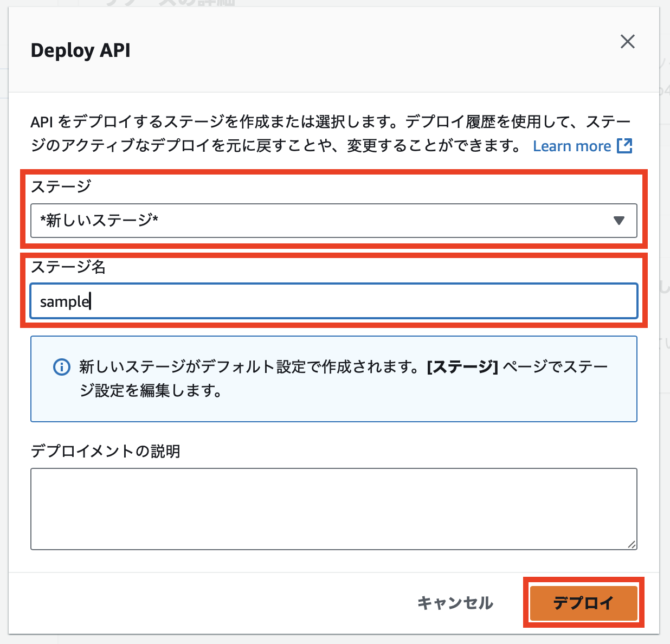
Task: Click the caret in the sample text field
Action: (x=89, y=301)
